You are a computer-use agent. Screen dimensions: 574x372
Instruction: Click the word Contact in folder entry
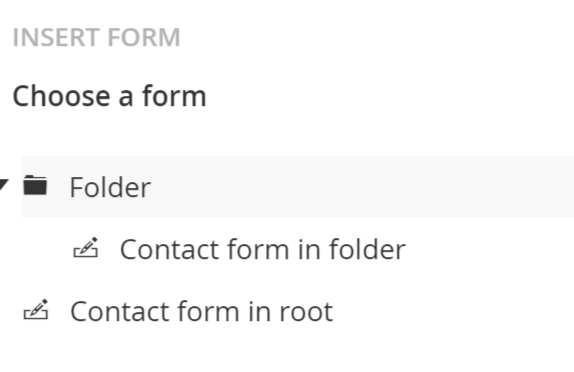[170, 249]
